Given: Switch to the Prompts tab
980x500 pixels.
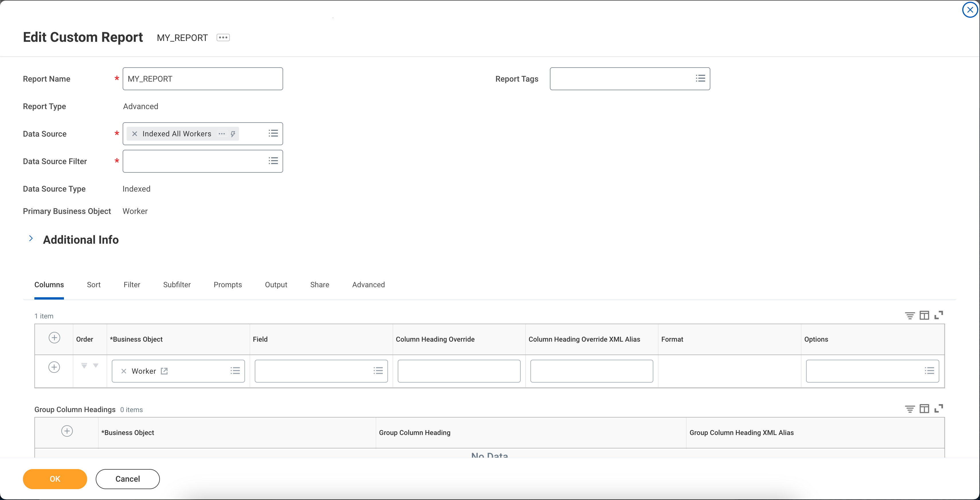Looking at the screenshot, I should (x=228, y=285).
